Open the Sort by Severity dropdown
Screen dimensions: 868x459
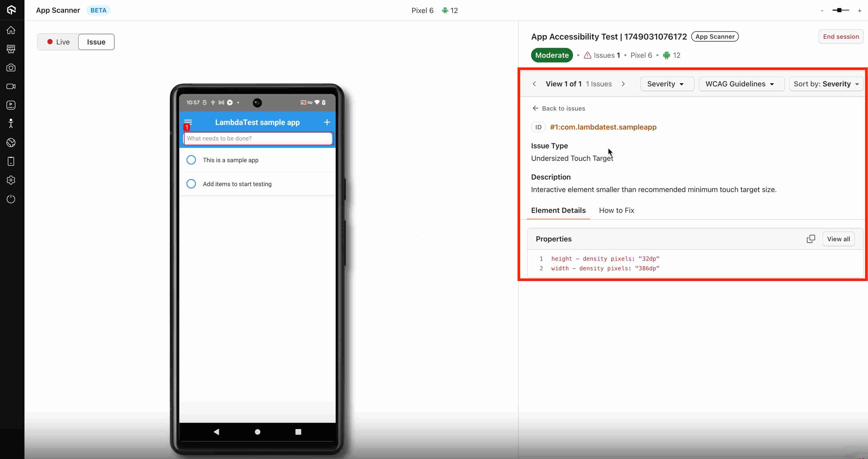click(826, 84)
